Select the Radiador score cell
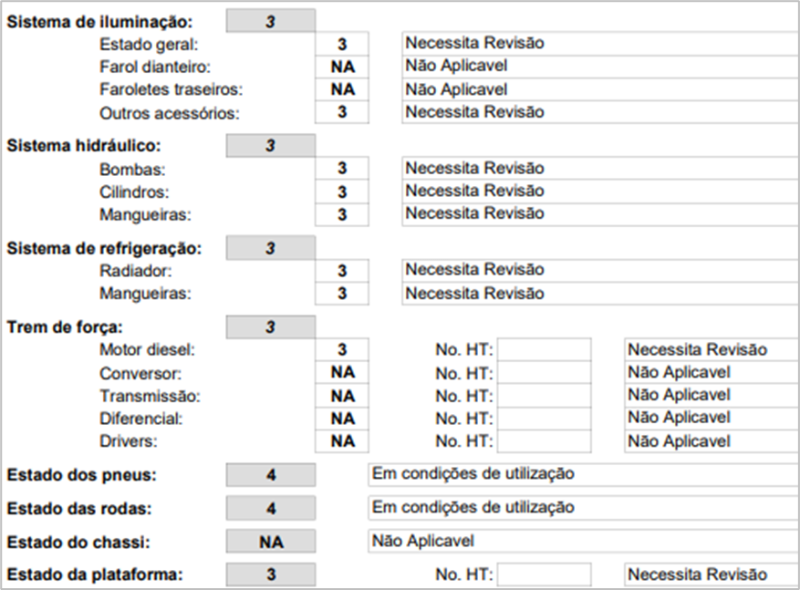Viewport: 800px width, 590px height. pos(342,271)
